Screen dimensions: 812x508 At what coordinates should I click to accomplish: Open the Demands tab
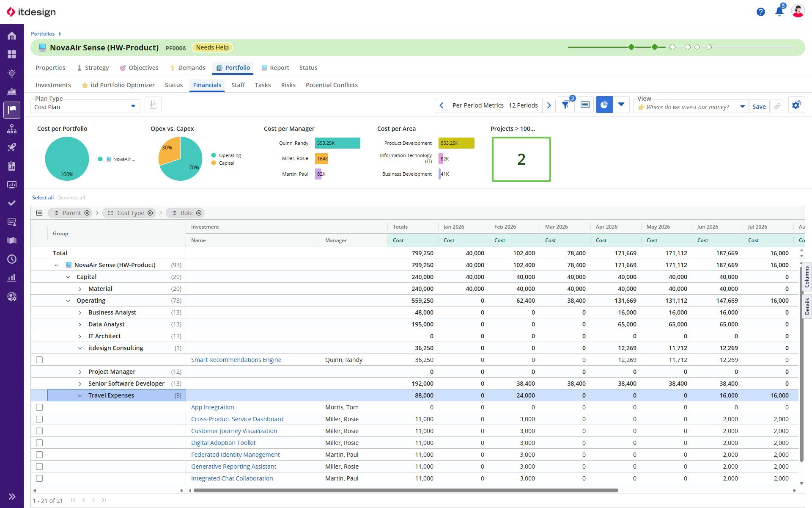(x=188, y=68)
